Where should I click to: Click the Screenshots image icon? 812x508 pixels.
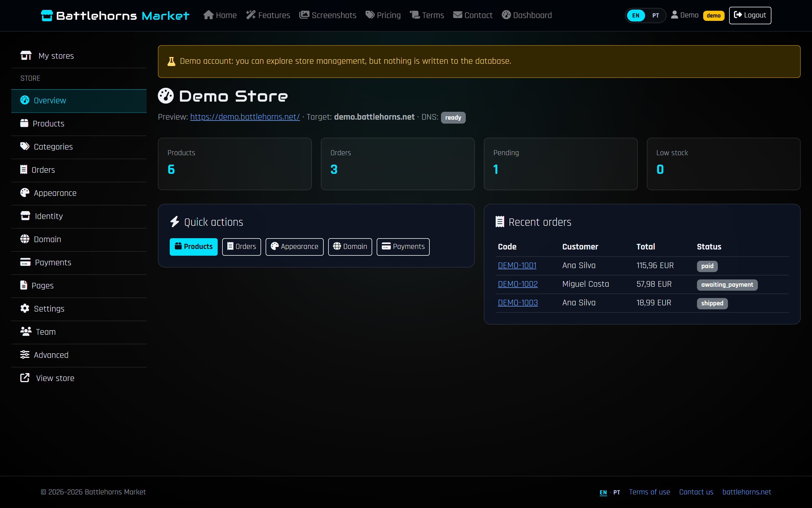(304, 15)
